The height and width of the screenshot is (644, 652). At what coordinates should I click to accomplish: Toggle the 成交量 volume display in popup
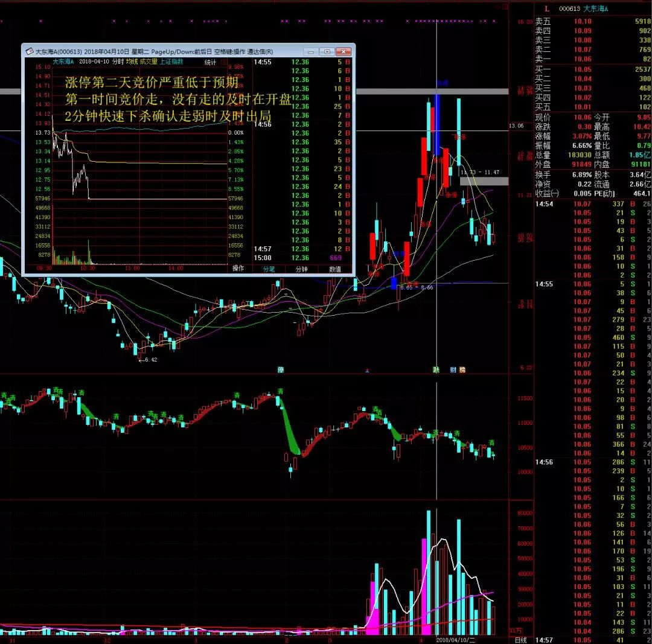point(149,62)
